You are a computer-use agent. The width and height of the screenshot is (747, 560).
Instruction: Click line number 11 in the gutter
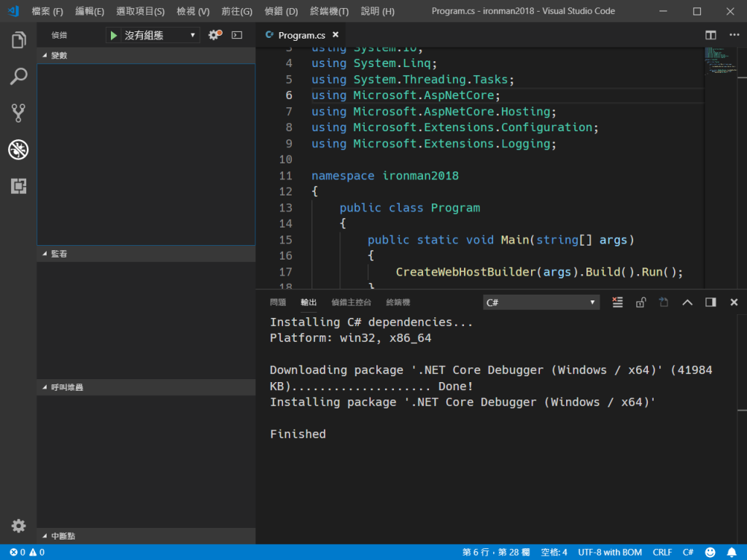tap(285, 176)
